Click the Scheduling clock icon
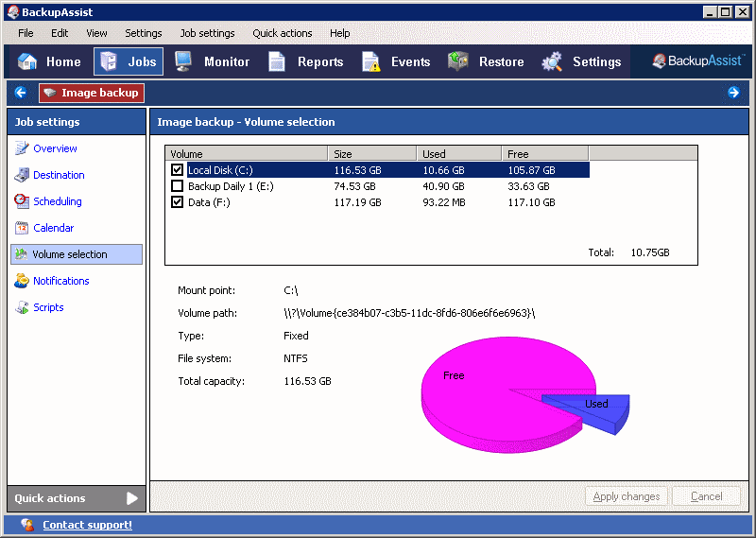756x538 pixels. [x=22, y=201]
